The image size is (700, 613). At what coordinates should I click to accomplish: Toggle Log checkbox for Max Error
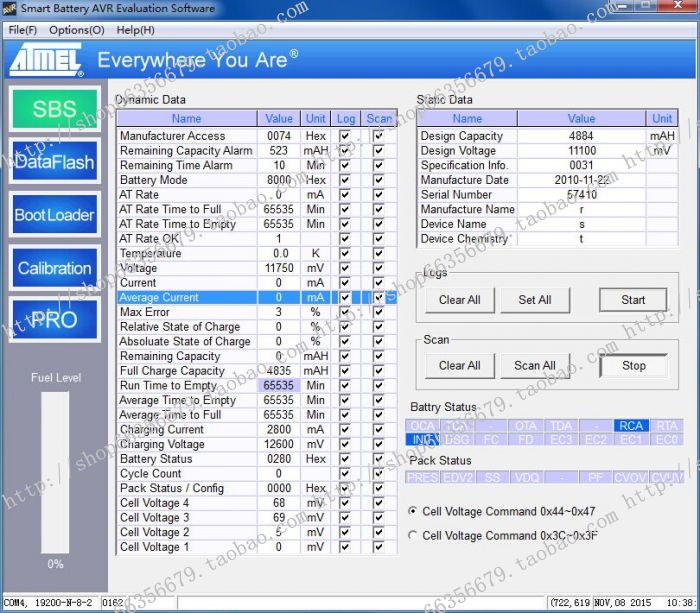(345, 312)
